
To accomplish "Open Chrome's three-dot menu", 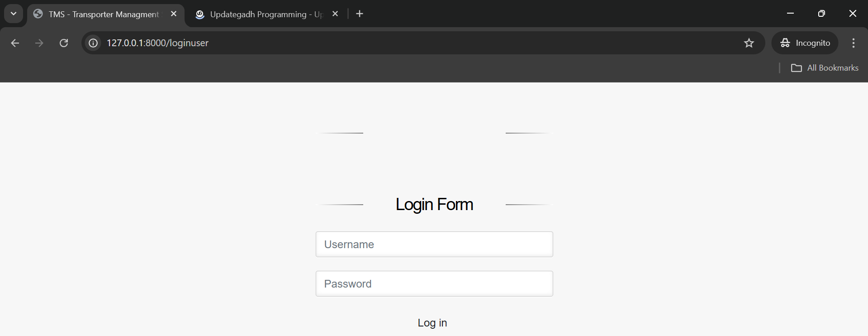I will pyautogui.click(x=854, y=43).
